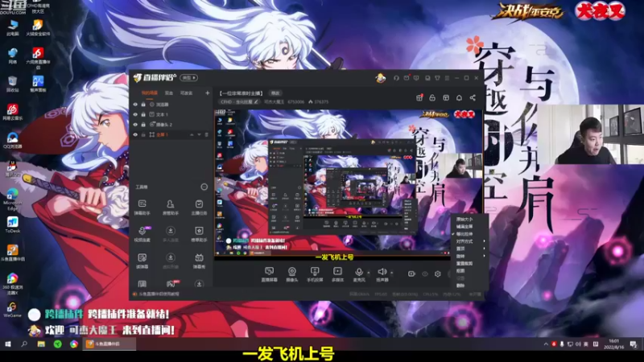Move the 全屏 1 source up one level
Viewport: 644px width, 362px height.
(192, 134)
